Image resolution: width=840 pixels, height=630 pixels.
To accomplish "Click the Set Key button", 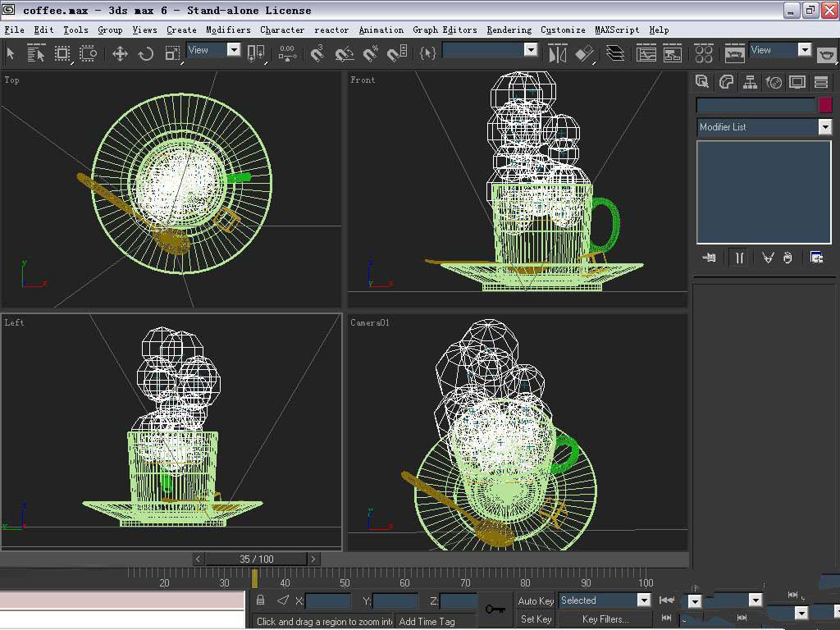I will 536,619.
